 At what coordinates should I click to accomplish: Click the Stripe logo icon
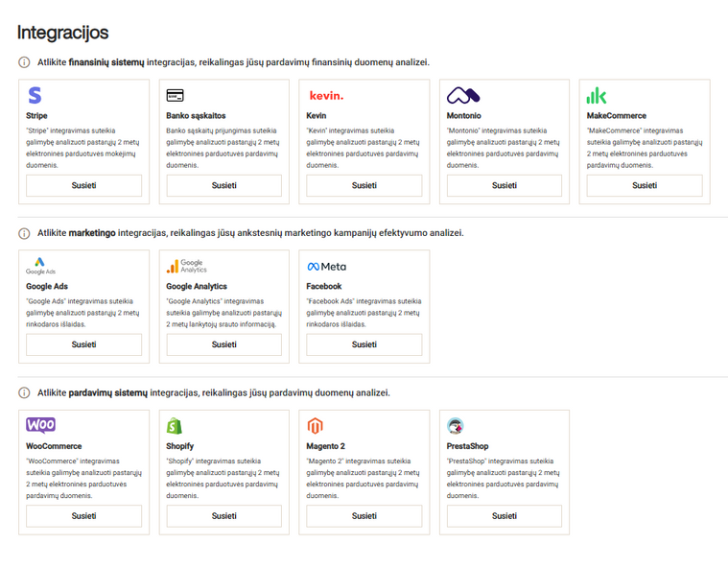click(35, 96)
